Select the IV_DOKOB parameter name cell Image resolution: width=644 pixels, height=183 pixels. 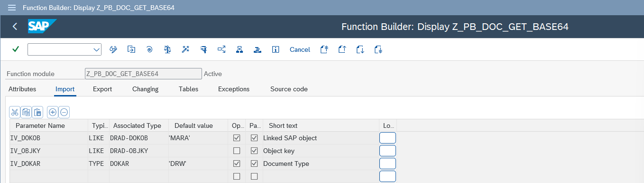49,138
